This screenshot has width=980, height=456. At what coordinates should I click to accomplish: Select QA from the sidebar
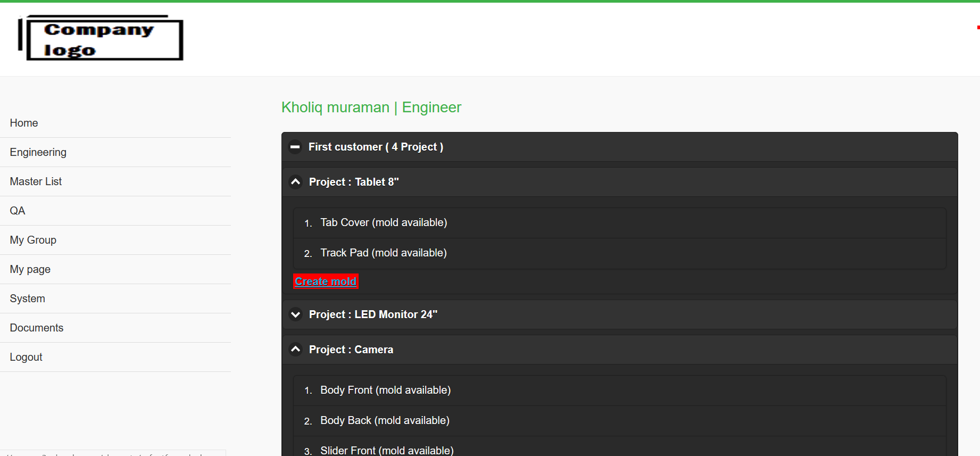pos(18,211)
